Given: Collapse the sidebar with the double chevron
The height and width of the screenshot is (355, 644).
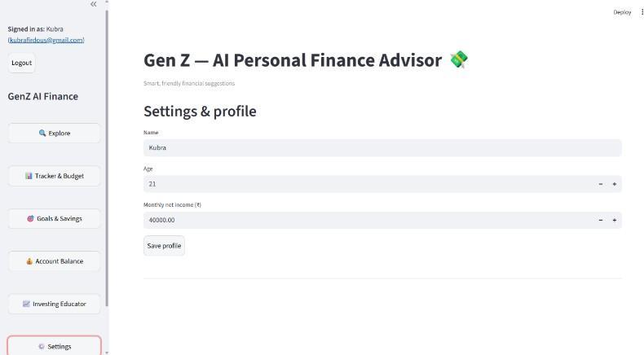Looking at the screenshot, I should coord(94,4).
